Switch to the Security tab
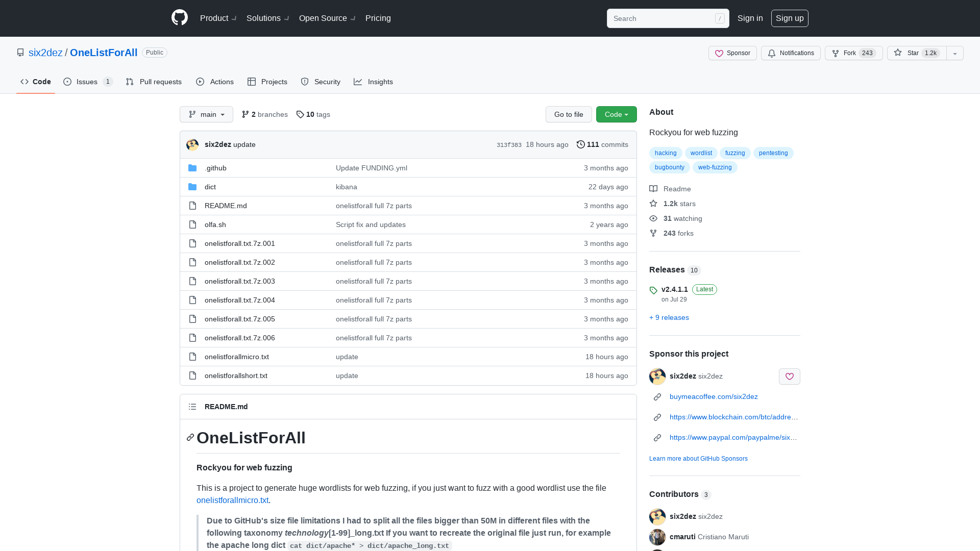 (x=321, y=82)
